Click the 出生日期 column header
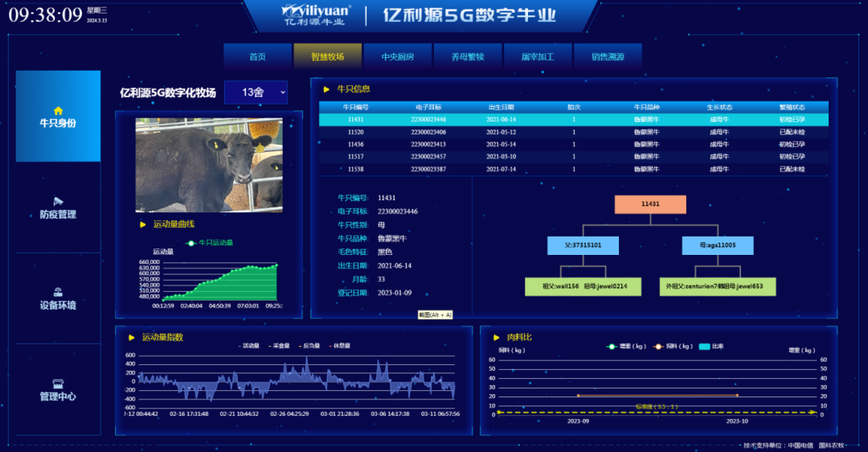Screen dimensions: 868x452 [x=501, y=108]
